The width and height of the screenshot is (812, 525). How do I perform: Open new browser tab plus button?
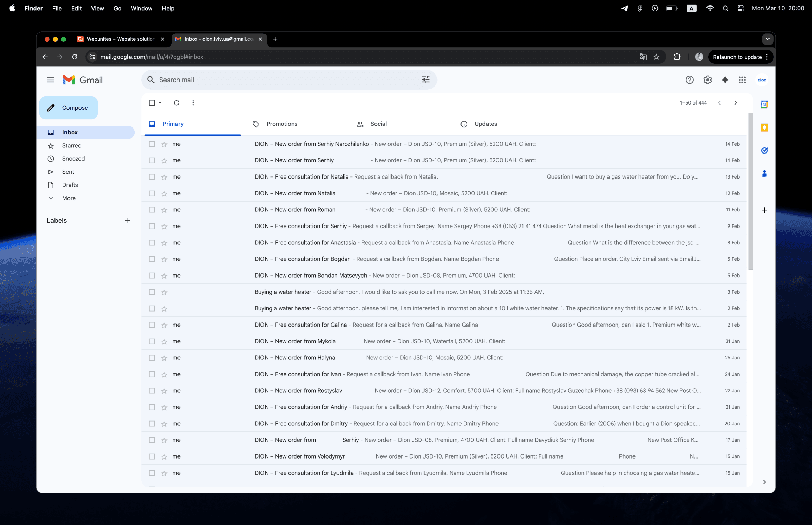(275, 39)
